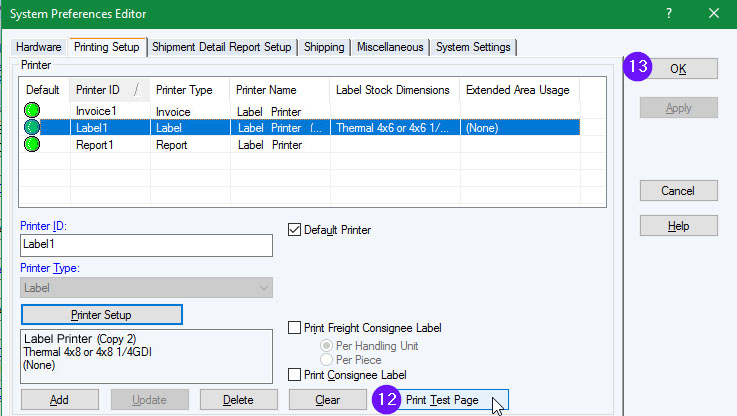The height and width of the screenshot is (416, 737).
Task: Open the Miscellaneous tab
Action: [x=390, y=47]
